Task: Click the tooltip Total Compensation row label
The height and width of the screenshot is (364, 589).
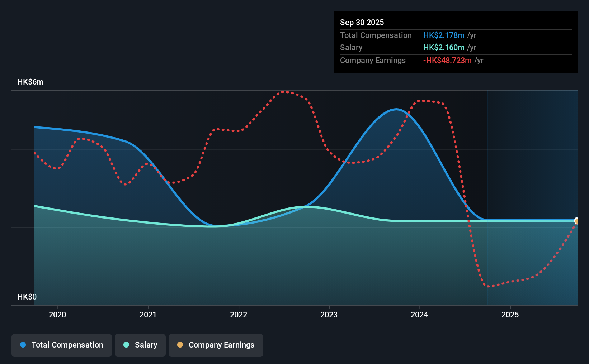Action: (x=376, y=35)
